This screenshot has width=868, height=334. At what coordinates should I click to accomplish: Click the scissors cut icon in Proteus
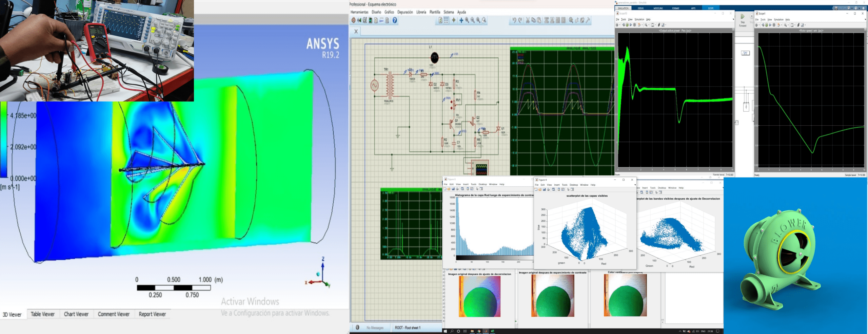(x=528, y=20)
